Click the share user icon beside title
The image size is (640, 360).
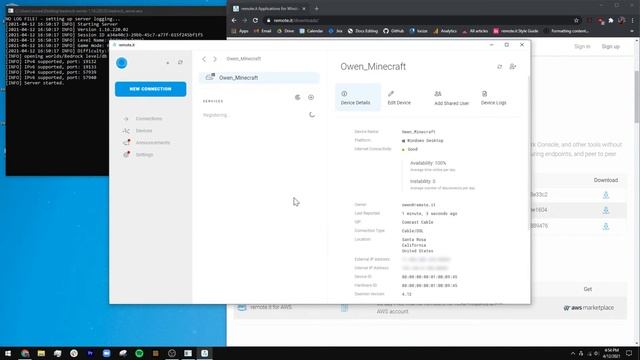[513, 67]
